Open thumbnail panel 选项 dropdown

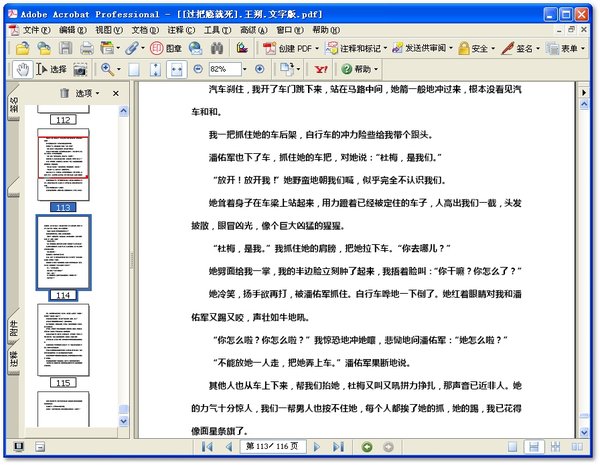coord(87,93)
